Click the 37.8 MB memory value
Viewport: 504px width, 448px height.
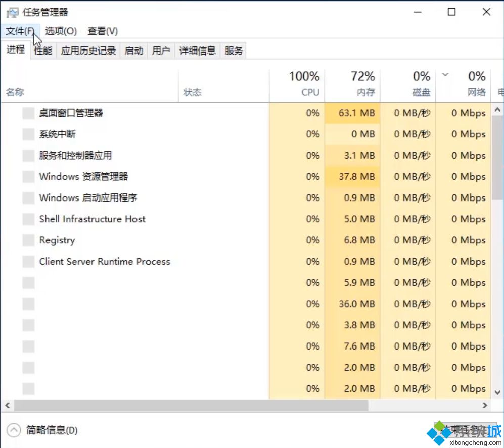point(356,177)
